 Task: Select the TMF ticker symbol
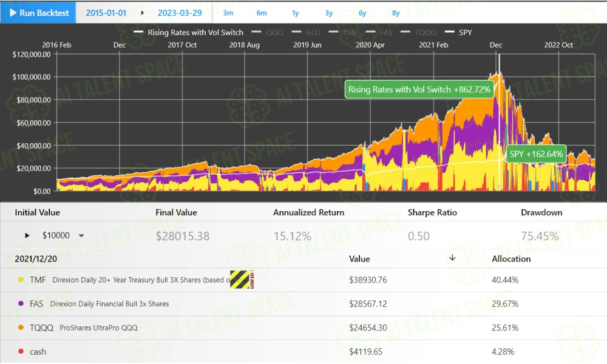38,280
